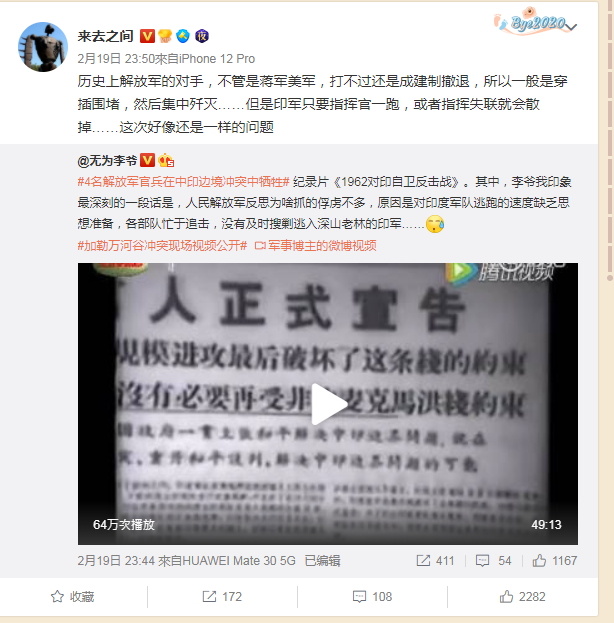Play the embedded documentary video
This screenshot has height=623, width=614.
[x=328, y=404]
